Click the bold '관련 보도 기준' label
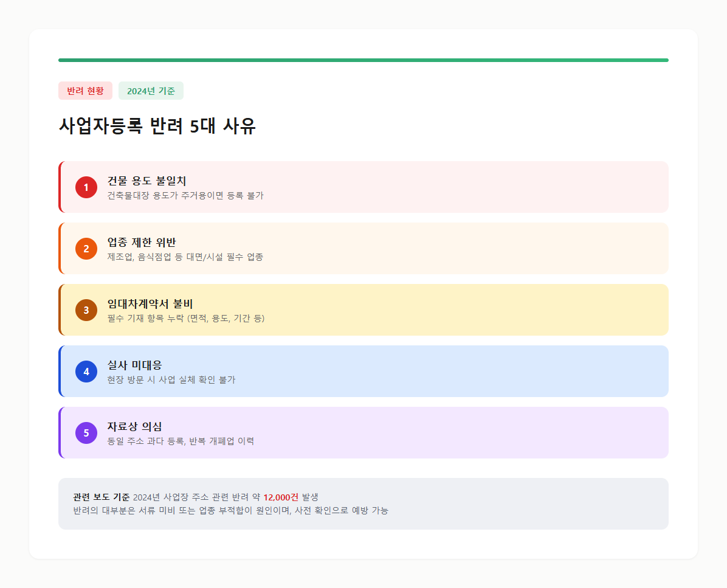Image resolution: width=727 pixels, height=588 pixels. tap(102, 497)
